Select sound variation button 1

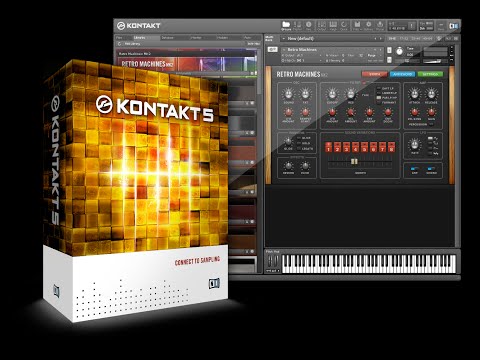(328, 147)
